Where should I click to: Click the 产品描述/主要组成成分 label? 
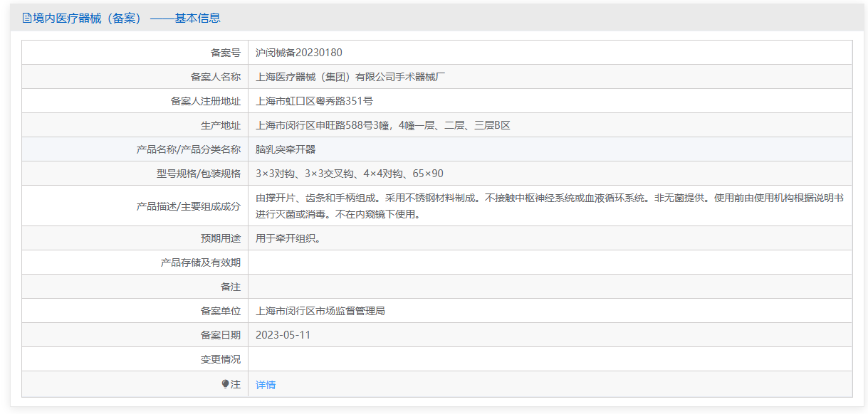pos(189,206)
